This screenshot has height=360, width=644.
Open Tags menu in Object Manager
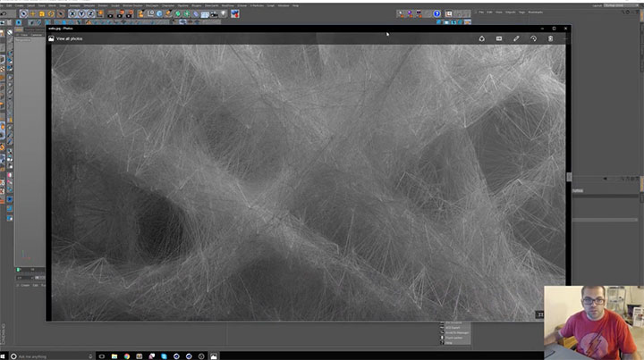521,13
